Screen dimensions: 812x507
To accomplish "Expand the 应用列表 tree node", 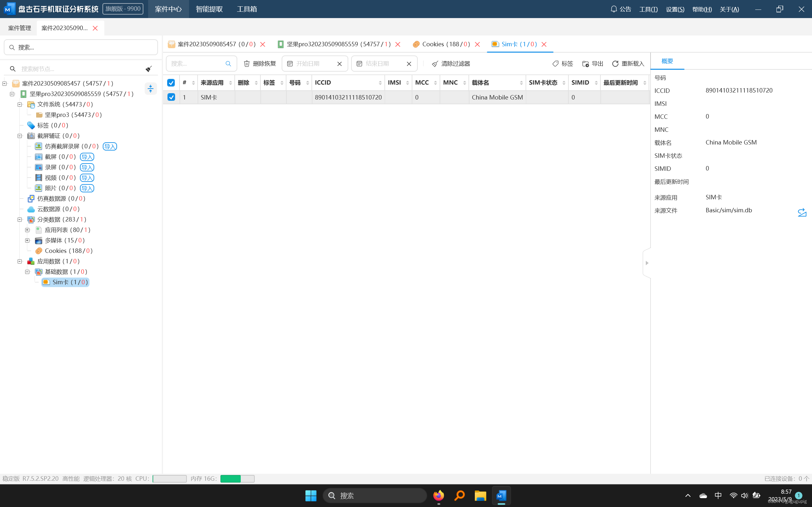I will tap(28, 230).
